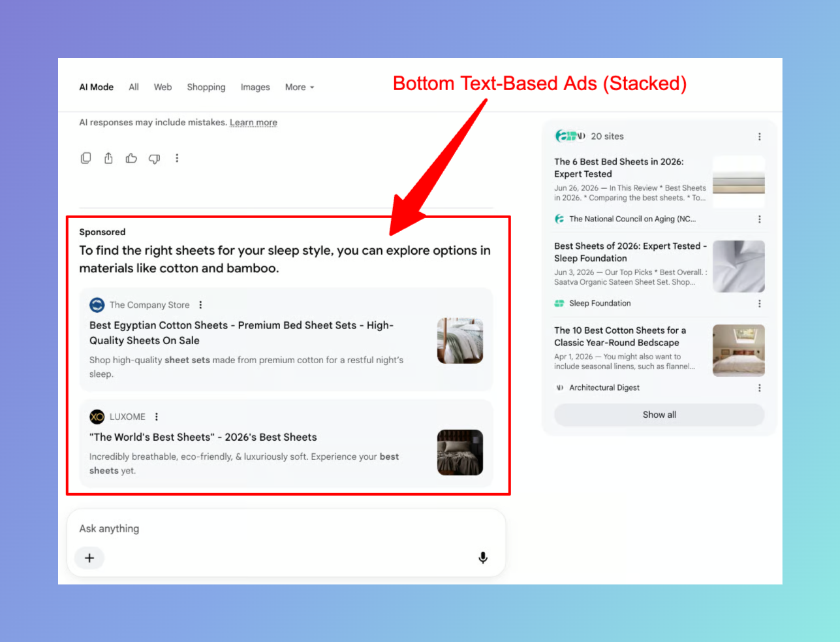The height and width of the screenshot is (642, 840).
Task: Click the LUXOME advertiser name
Action: point(127,417)
